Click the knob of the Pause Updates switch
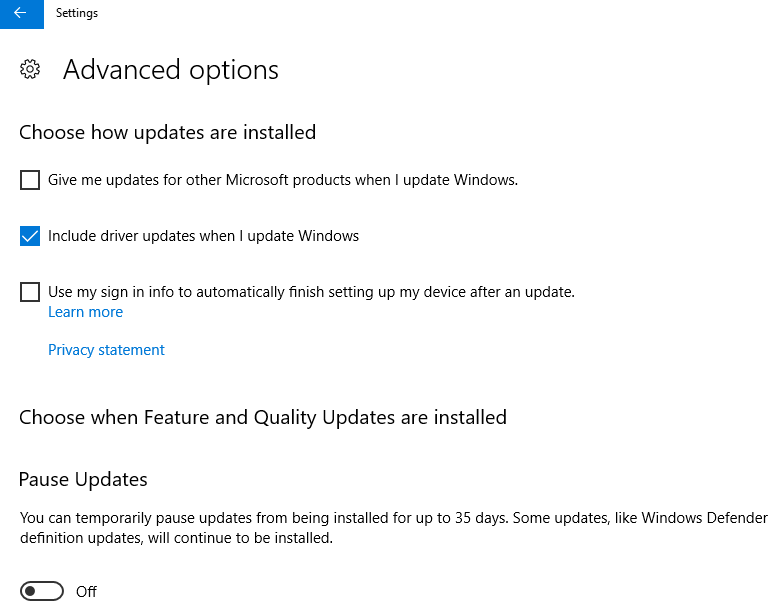Viewport: 782px width, 610px height. [31, 592]
